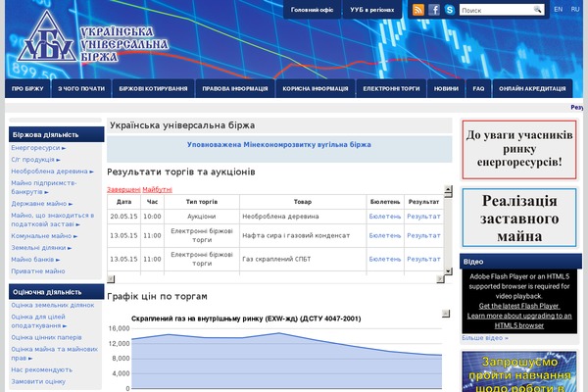Open Замовити оцінку link
The height and width of the screenshot is (392, 588).
(38, 381)
